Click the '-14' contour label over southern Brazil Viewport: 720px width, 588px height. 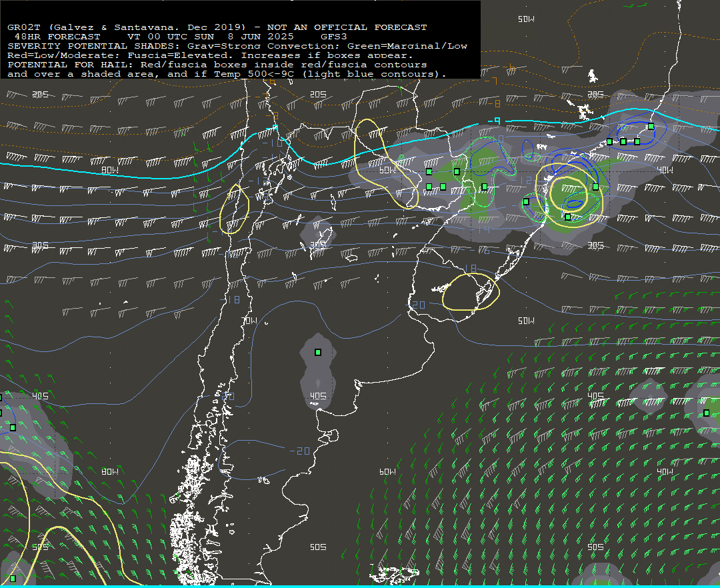(x=481, y=229)
